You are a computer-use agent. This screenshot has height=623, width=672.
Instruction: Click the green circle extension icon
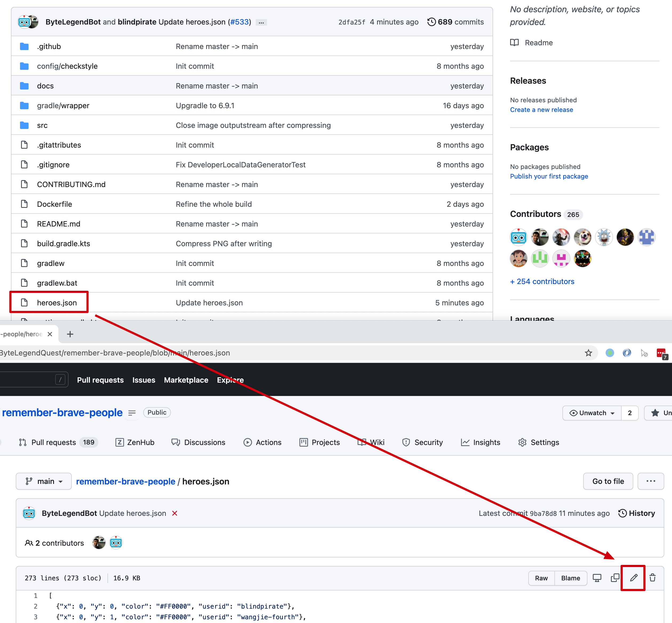[610, 353]
